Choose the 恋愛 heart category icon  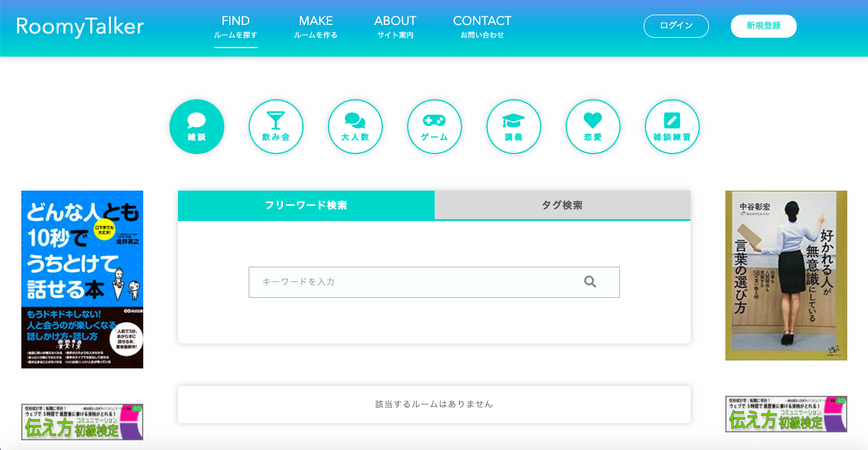(x=593, y=127)
